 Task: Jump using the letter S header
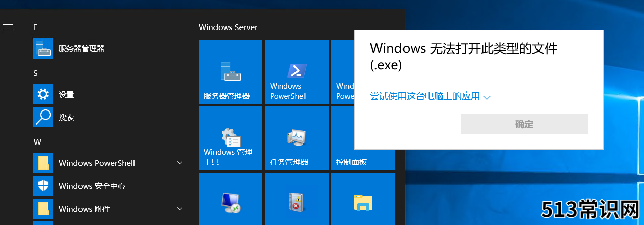[35, 73]
